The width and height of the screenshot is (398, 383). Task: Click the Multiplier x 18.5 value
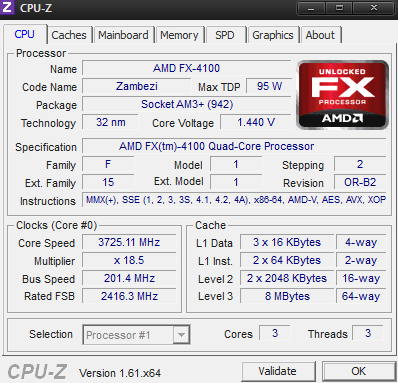coord(129,260)
